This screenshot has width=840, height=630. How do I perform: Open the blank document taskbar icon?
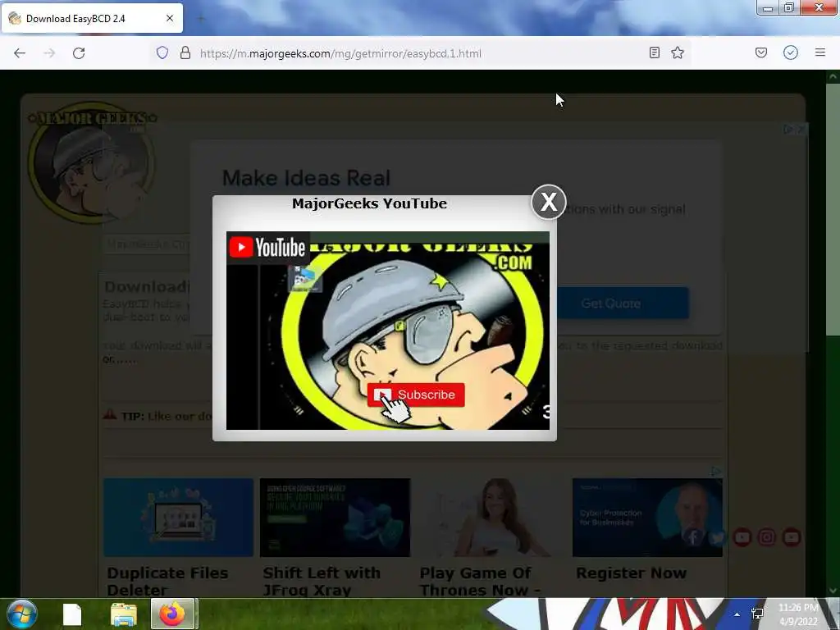pyautogui.click(x=72, y=614)
